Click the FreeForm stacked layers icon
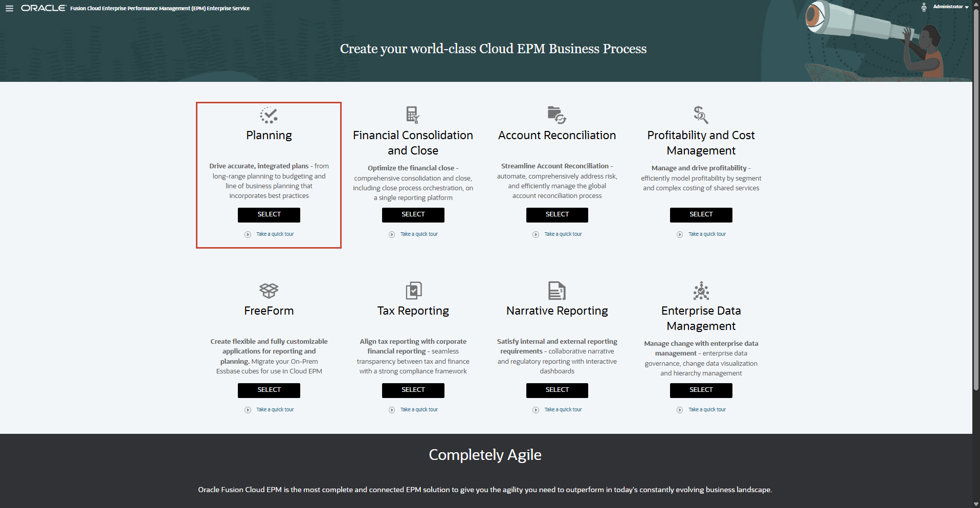980x508 pixels. [x=269, y=291]
